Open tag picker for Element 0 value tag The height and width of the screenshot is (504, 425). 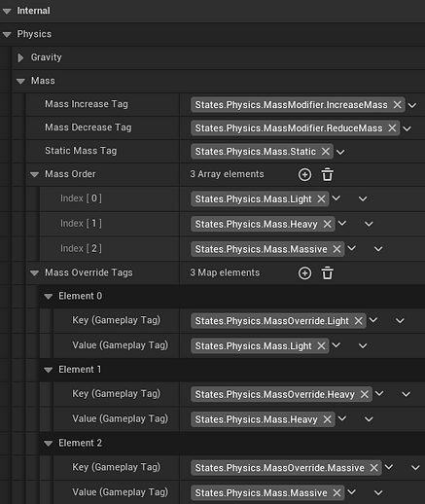coord(336,345)
